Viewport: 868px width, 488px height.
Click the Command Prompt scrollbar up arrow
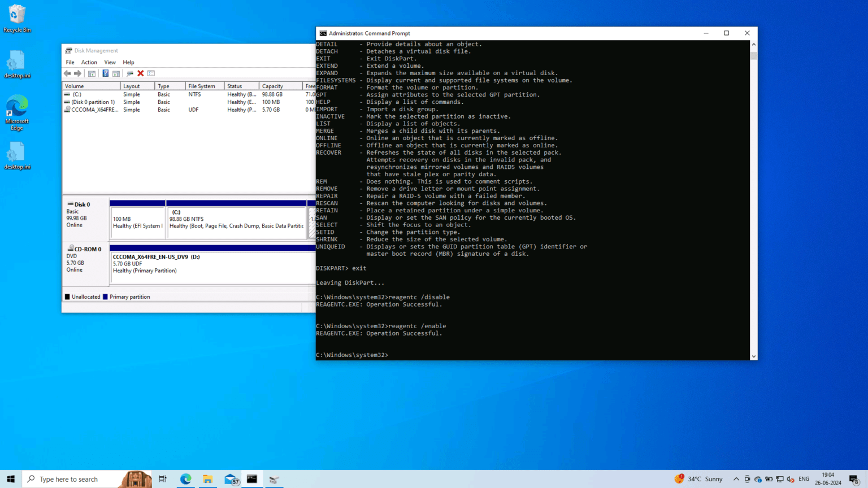[753, 44]
